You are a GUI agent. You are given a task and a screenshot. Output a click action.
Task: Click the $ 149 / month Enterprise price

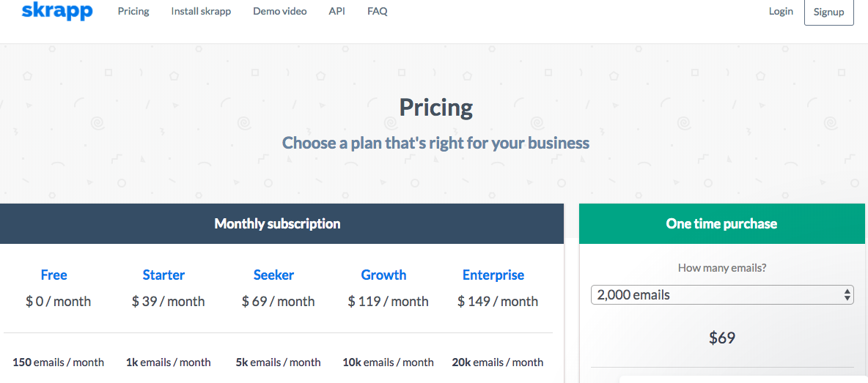point(498,302)
